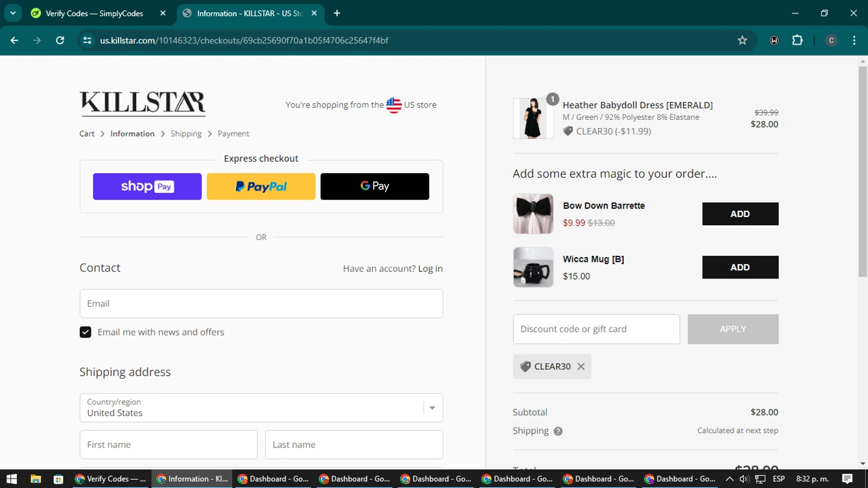Switch the ESP input language indicator

(779, 479)
